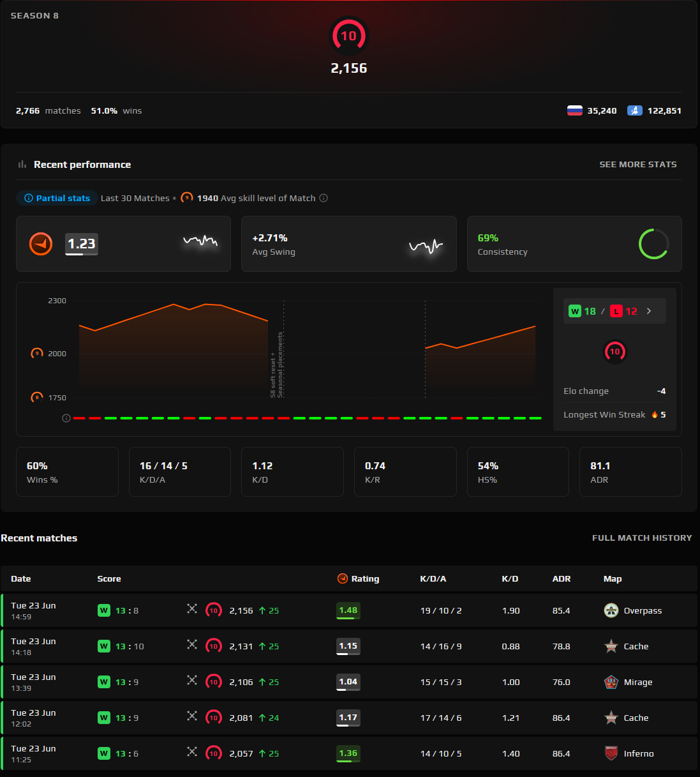
Task: Click the 54% HS% stat card
Action: click(x=518, y=472)
